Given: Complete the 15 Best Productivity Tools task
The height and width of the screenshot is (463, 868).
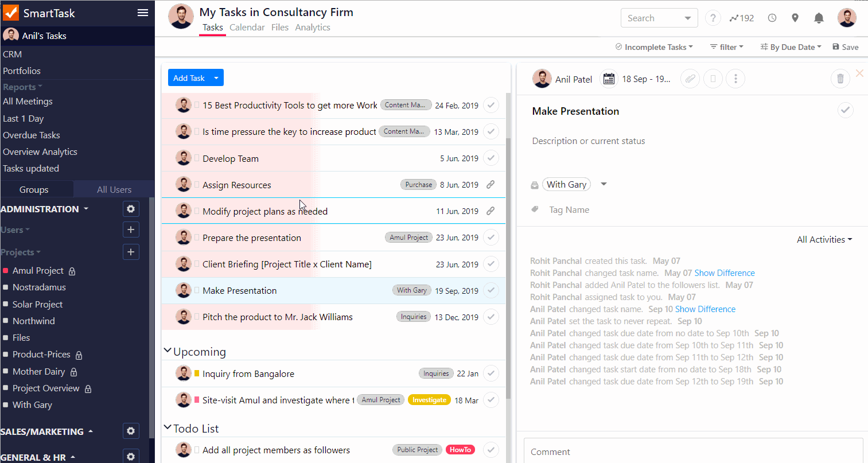Looking at the screenshot, I should pyautogui.click(x=491, y=105).
